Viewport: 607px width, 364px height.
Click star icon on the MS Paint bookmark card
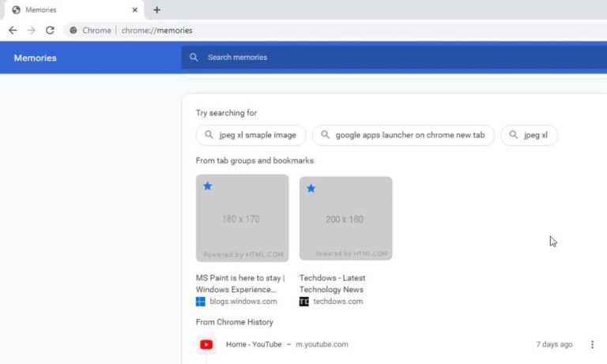tap(208, 186)
